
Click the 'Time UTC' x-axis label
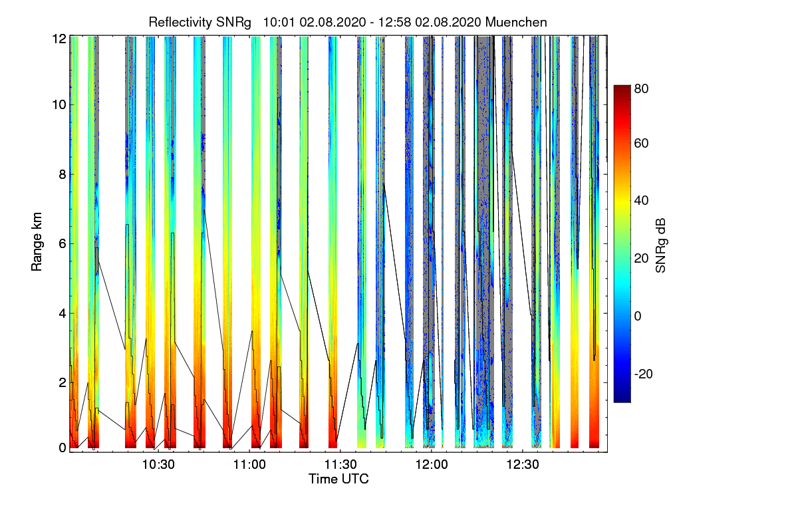[338, 479]
